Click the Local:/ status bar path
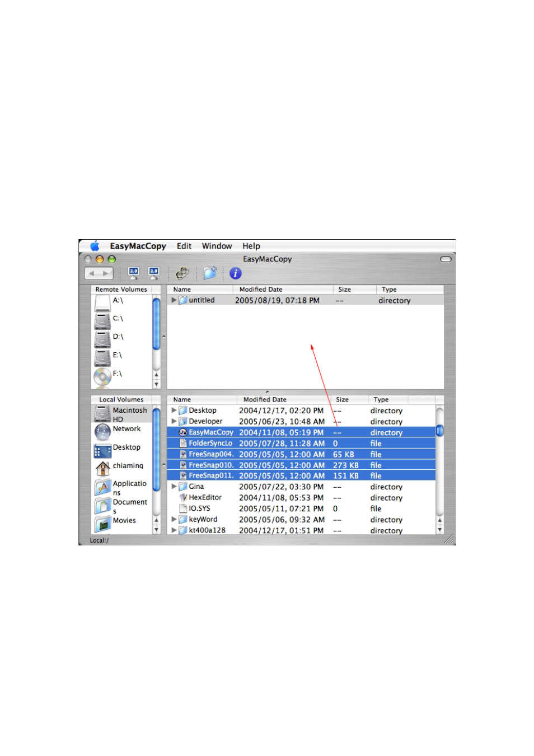The height and width of the screenshot is (756, 534). pyautogui.click(x=100, y=540)
